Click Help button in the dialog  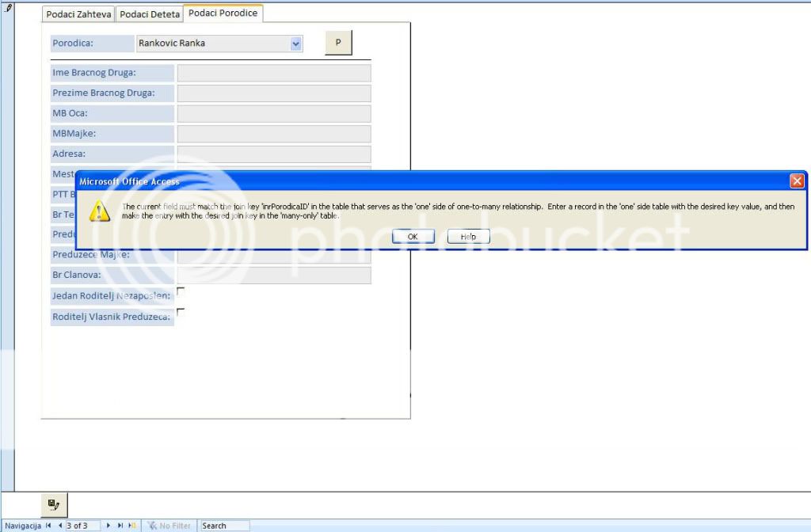pos(468,237)
